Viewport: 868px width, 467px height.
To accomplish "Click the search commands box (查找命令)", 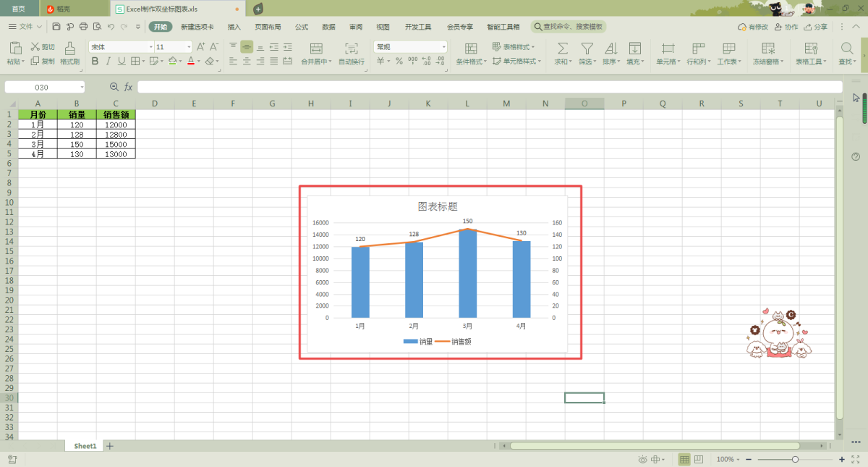I will [x=569, y=27].
